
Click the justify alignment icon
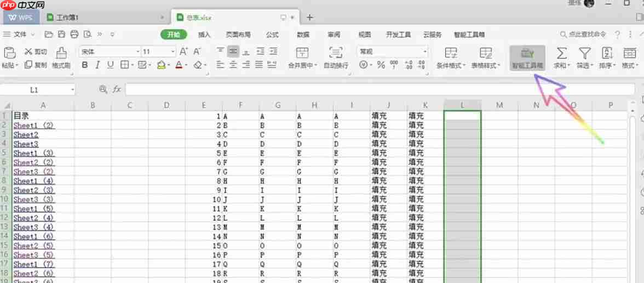tap(259, 65)
